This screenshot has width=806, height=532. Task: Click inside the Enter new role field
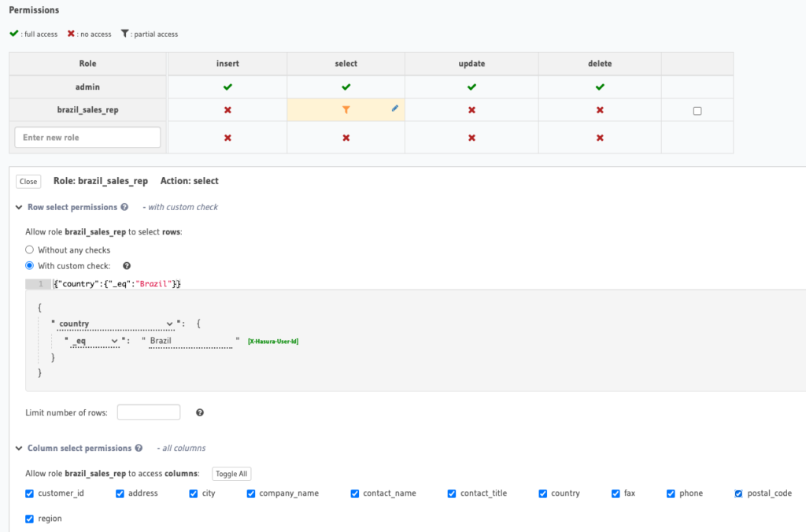tap(87, 136)
